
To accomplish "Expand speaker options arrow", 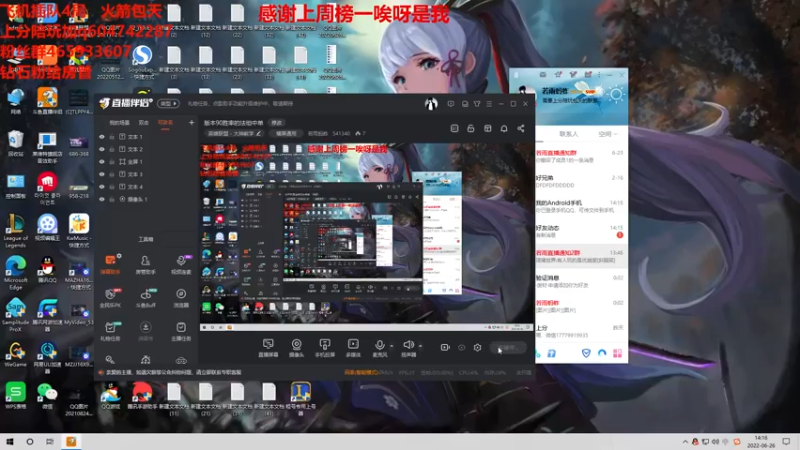I will (x=420, y=346).
